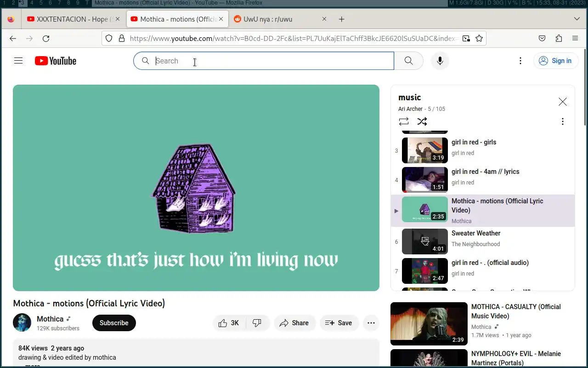This screenshot has width=588, height=368.
Task: Toggle loop playlist
Action: point(403,121)
